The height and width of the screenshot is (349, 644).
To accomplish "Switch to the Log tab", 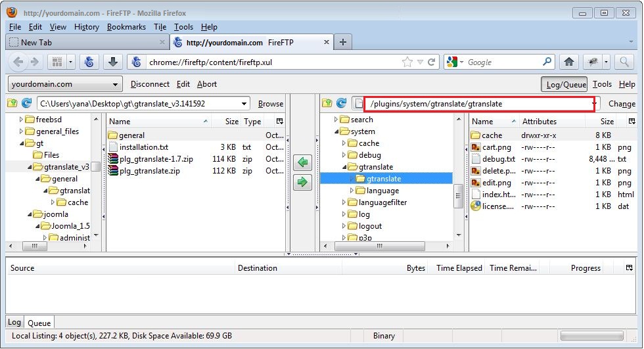I will [x=14, y=322].
